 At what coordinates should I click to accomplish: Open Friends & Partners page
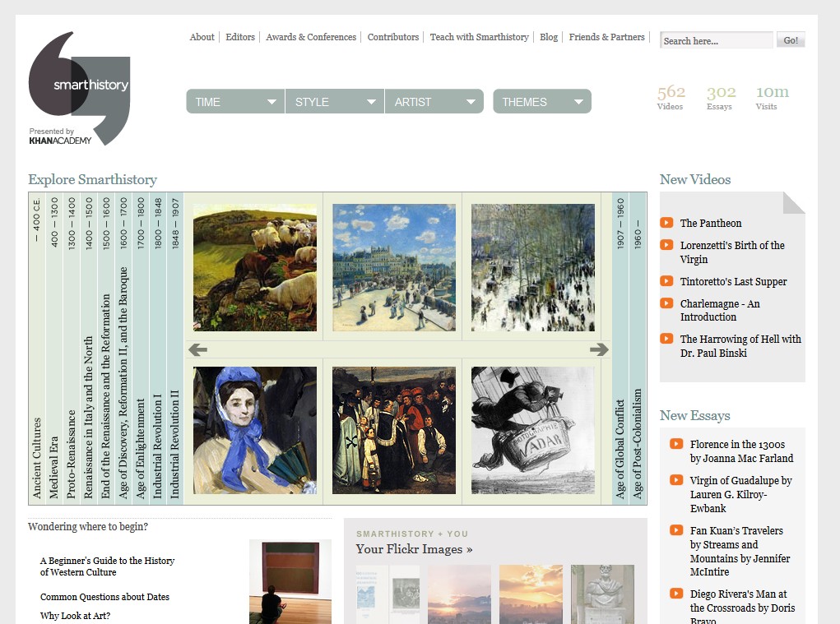click(x=607, y=37)
